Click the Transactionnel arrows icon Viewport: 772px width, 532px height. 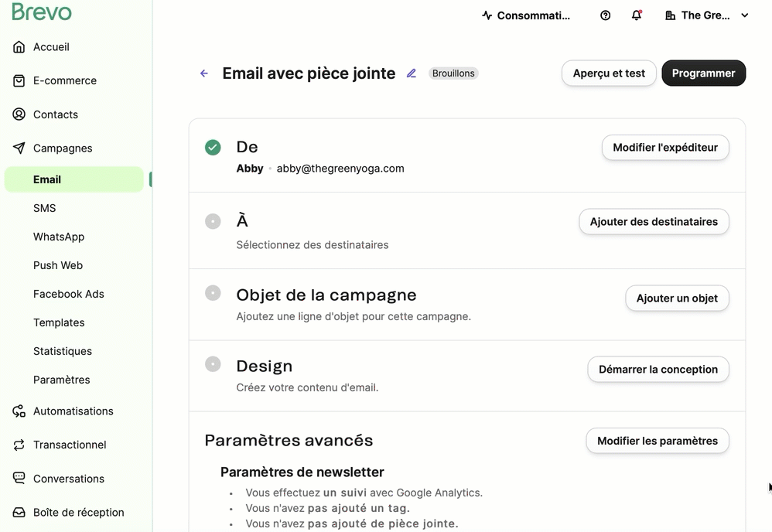click(x=19, y=445)
